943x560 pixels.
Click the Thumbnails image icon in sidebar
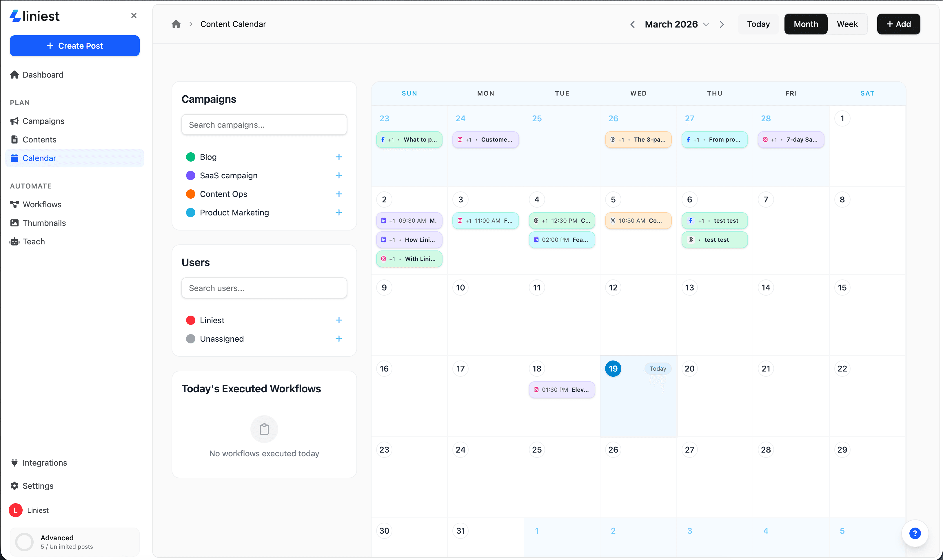coord(14,223)
